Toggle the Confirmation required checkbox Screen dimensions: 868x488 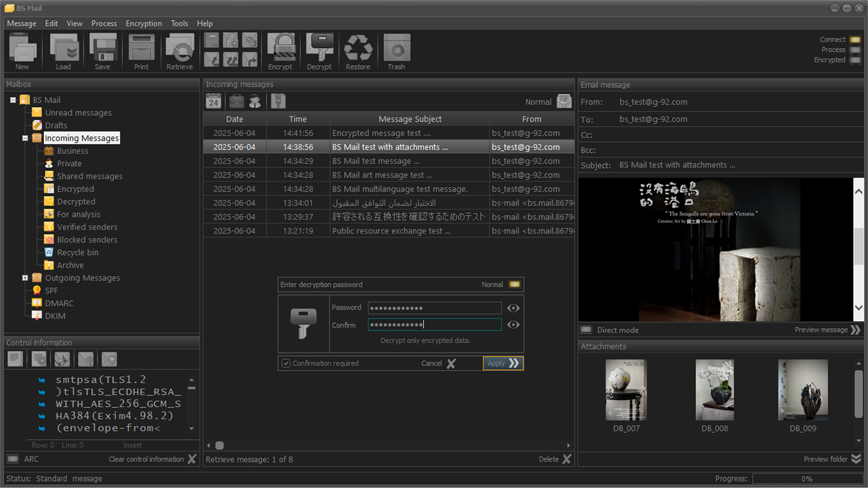tap(286, 363)
